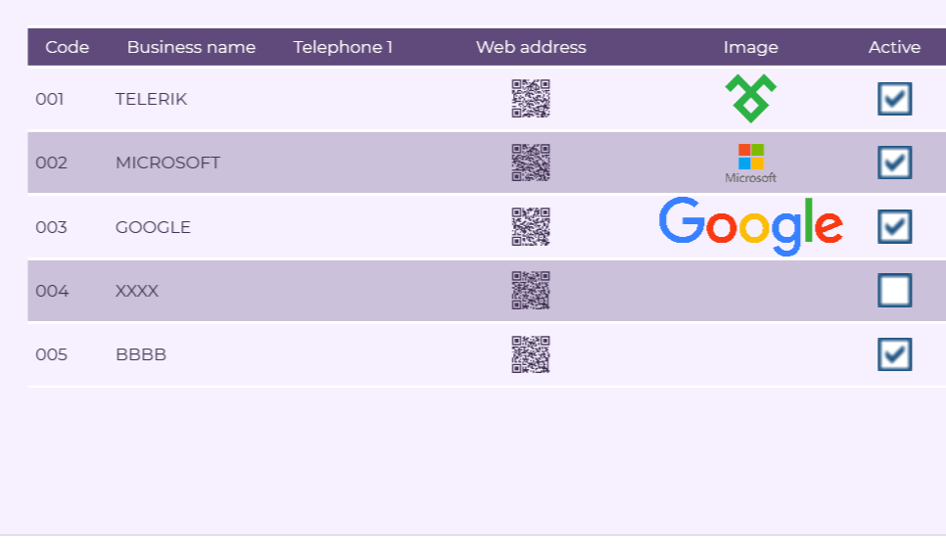
Task: Uncheck the Active checkbox for MICROSOFT
Action: pyautogui.click(x=894, y=163)
